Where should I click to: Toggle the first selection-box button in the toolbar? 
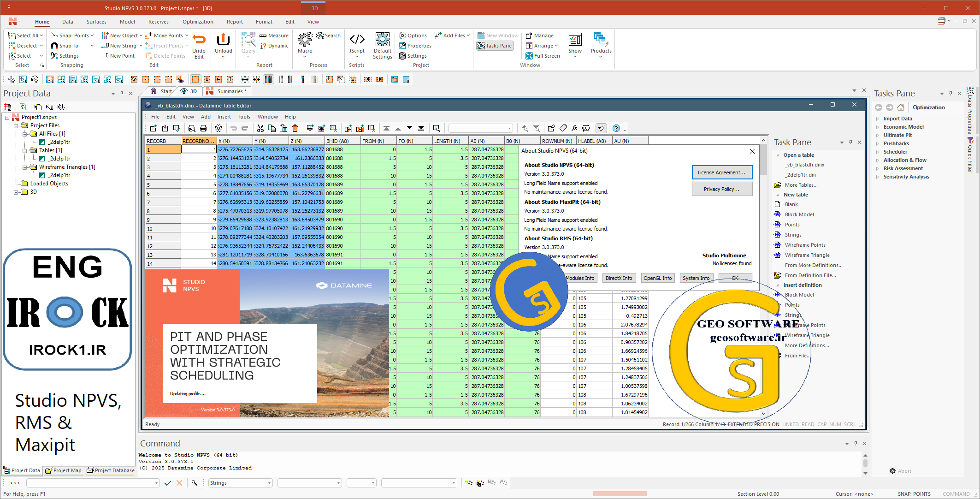tap(195, 79)
